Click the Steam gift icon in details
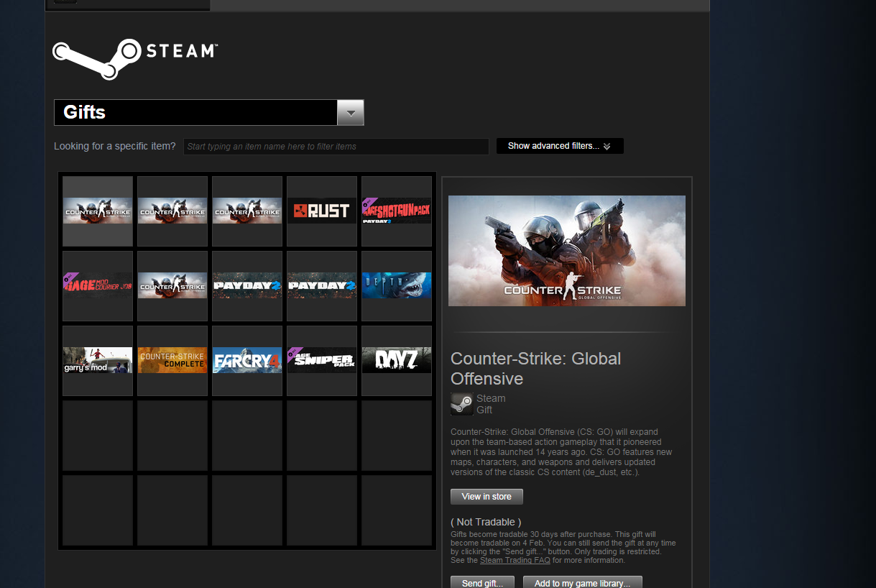The height and width of the screenshot is (588, 876). tap(461, 404)
